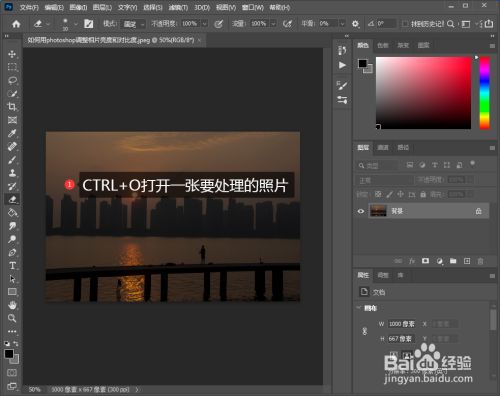Pick a color in the red color field
The height and width of the screenshot is (396, 500).
(x=423, y=93)
